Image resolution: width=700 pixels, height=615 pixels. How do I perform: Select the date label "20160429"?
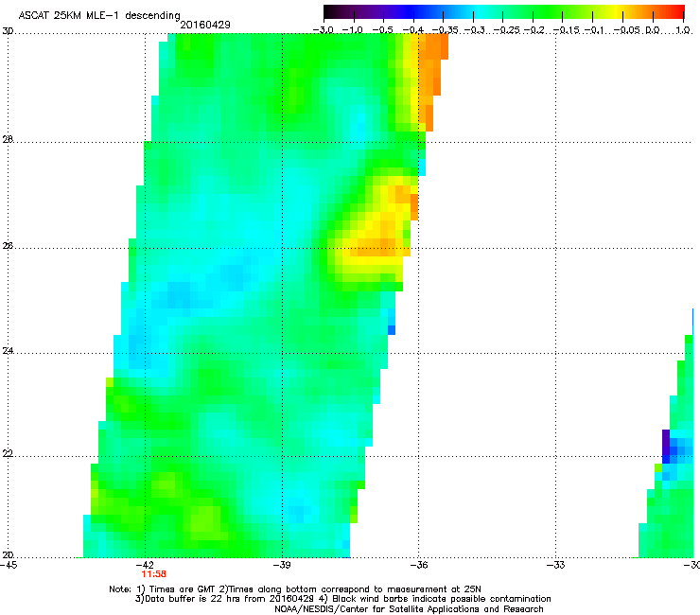[205, 25]
